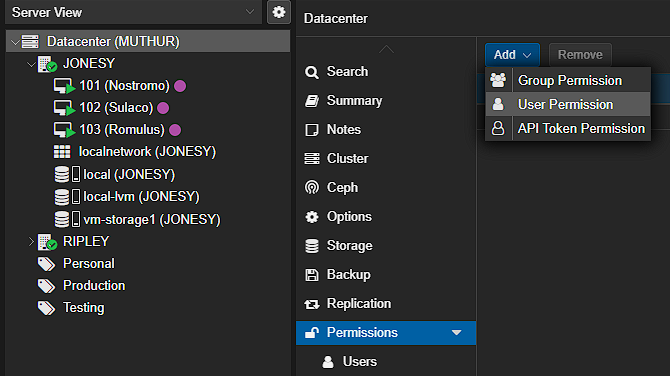Select the Personal tag

pyautogui.click(x=89, y=264)
